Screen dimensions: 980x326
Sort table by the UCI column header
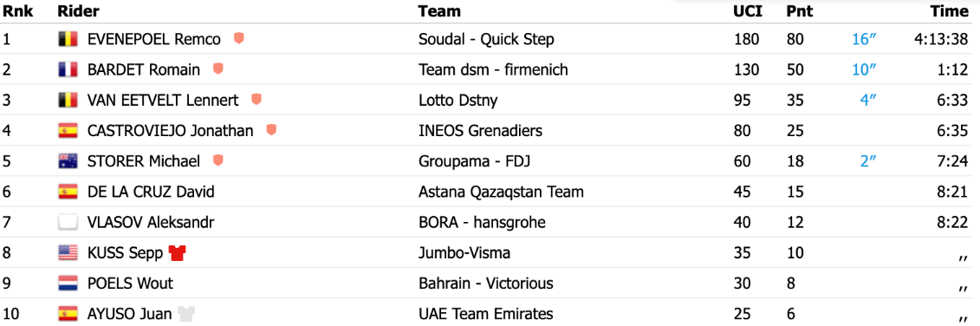pyautogui.click(x=746, y=11)
